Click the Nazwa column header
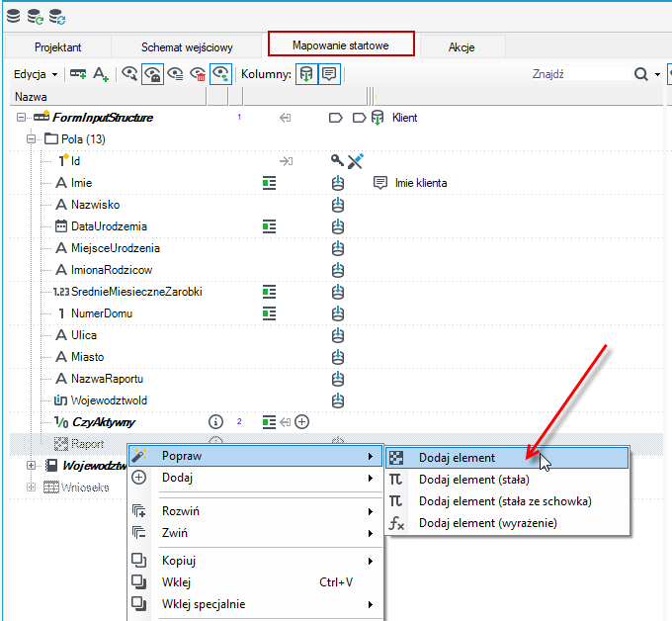The width and height of the screenshot is (672, 621). (x=108, y=97)
